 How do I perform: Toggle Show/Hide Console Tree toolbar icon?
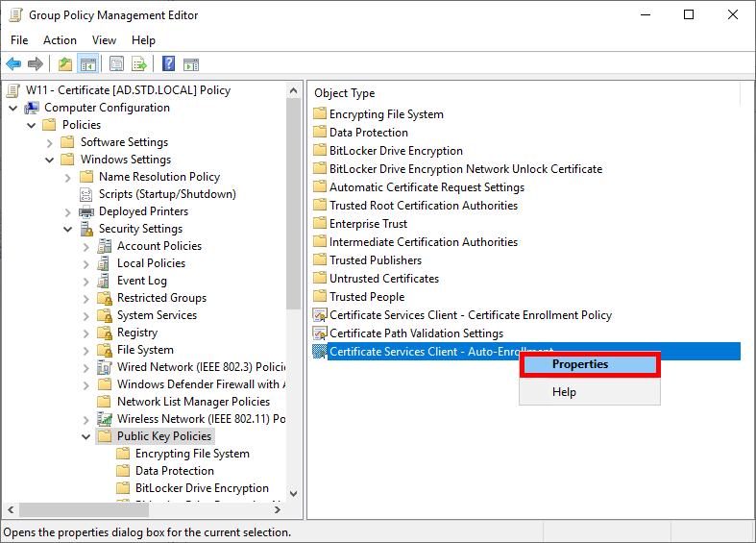click(87, 64)
